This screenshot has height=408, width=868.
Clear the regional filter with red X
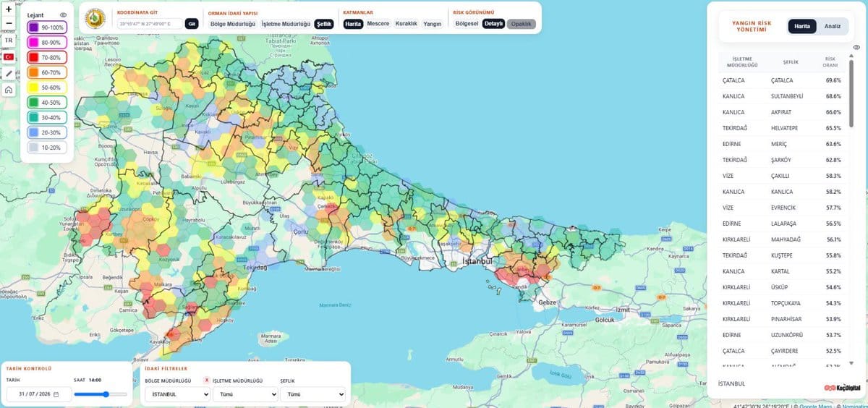pyautogui.click(x=207, y=380)
